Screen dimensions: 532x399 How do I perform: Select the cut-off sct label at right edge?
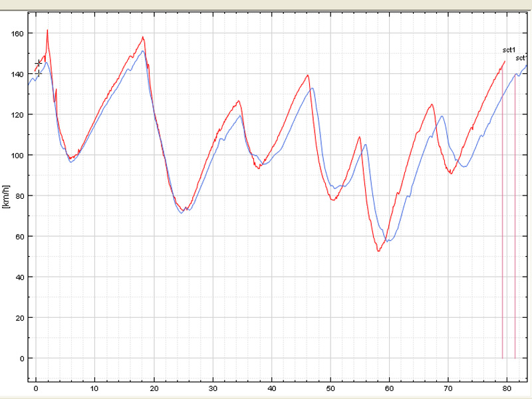521,58
